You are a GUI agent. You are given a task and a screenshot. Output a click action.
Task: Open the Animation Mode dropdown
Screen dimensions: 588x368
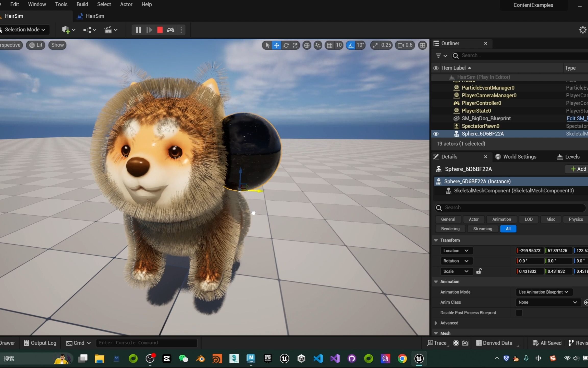point(543,292)
